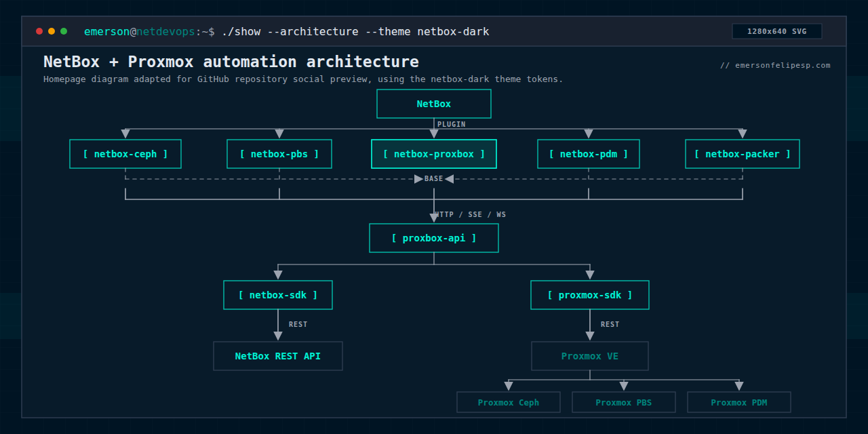Click the BASE connector label
The height and width of the screenshot is (434, 868).
(434, 179)
